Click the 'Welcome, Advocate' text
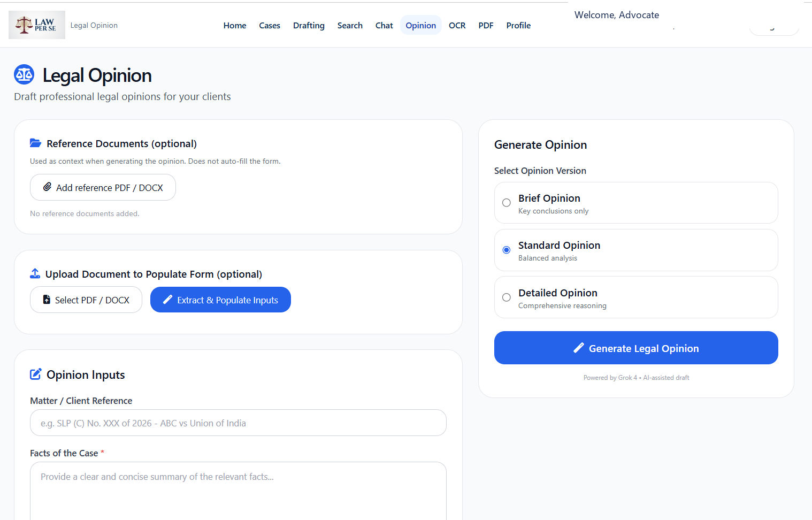The image size is (812, 520). pos(617,15)
